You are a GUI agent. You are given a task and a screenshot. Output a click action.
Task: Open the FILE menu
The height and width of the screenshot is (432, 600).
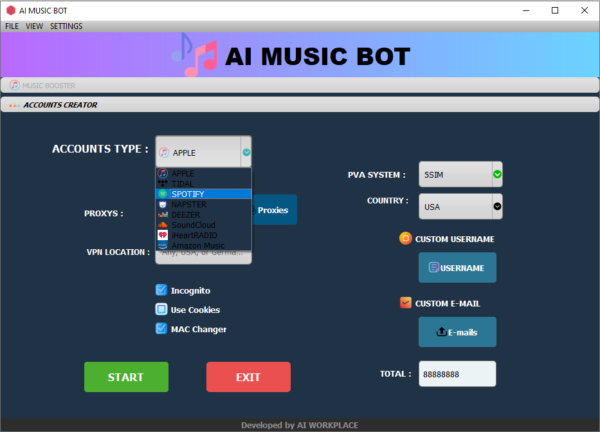coord(11,26)
